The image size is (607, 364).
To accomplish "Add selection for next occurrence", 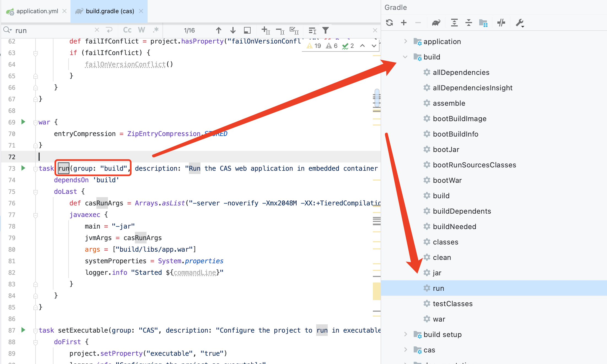I will point(266,30).
